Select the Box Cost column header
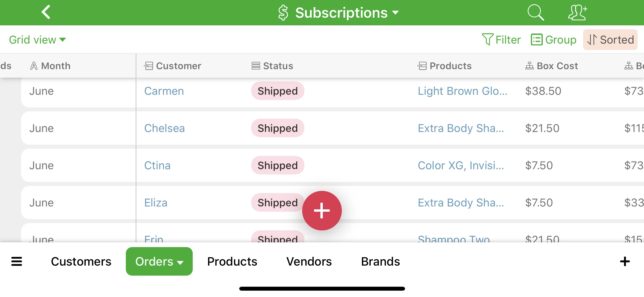Viewport: 644px width, 297px height. [x=551, y=66]
